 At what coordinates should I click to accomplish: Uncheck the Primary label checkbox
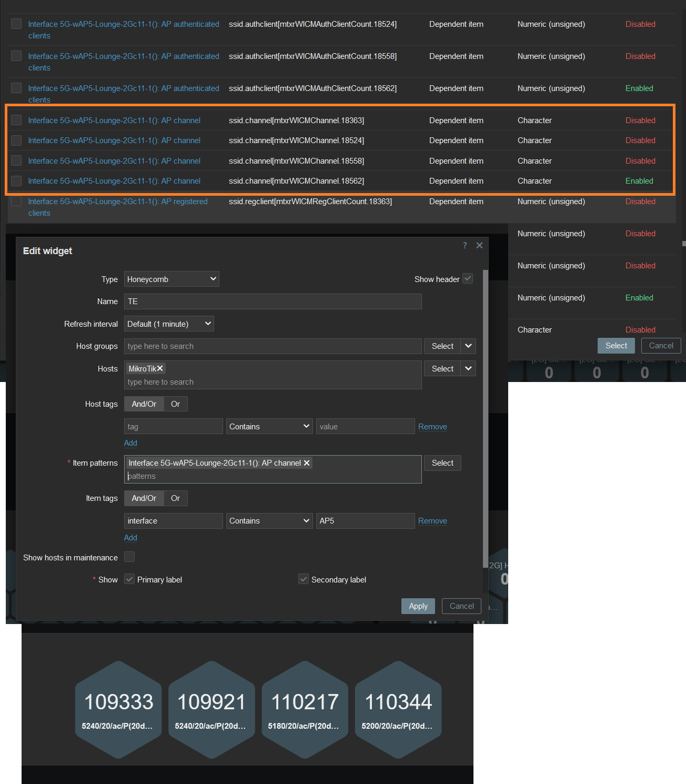(x=129, y=579)
